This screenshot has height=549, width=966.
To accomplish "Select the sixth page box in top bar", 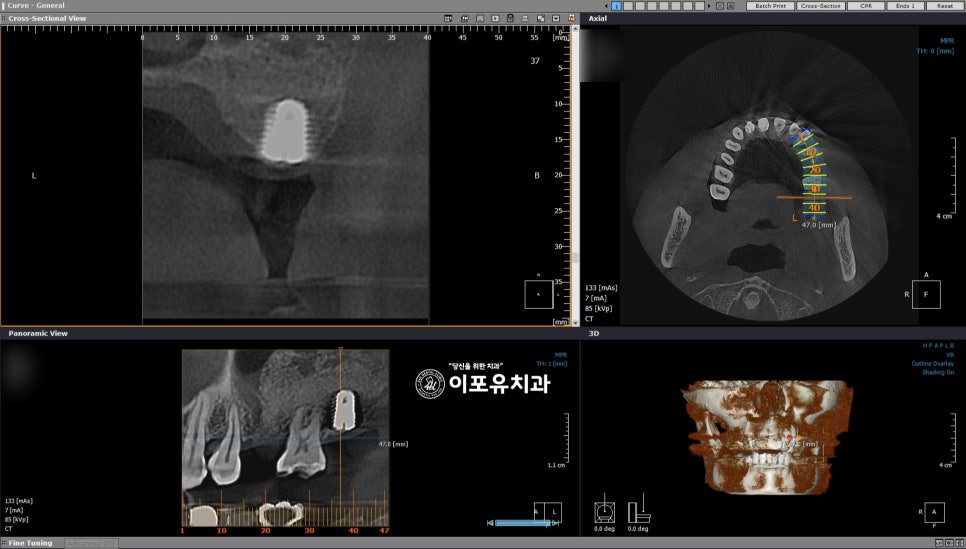I will click(676, 6).
